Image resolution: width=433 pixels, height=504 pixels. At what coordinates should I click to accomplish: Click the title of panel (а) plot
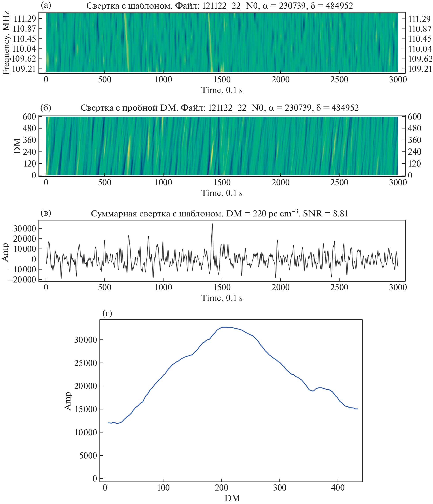click(x=219, y=6)
